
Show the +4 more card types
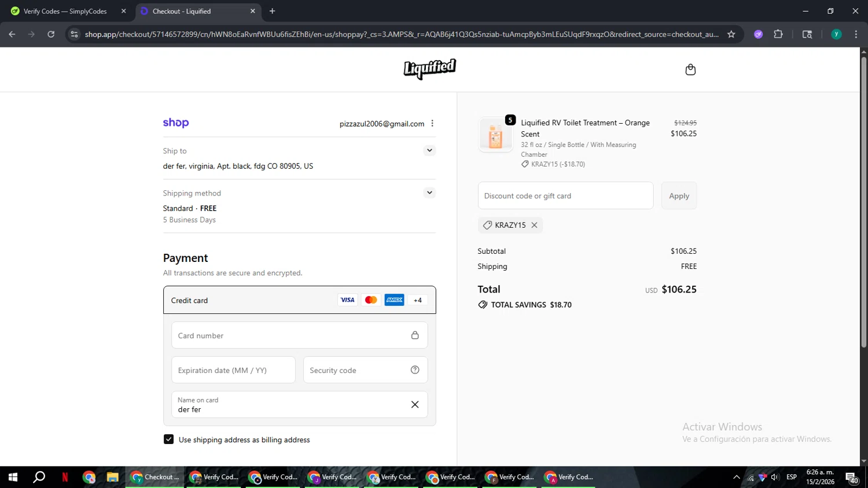[x=418, y=300]
